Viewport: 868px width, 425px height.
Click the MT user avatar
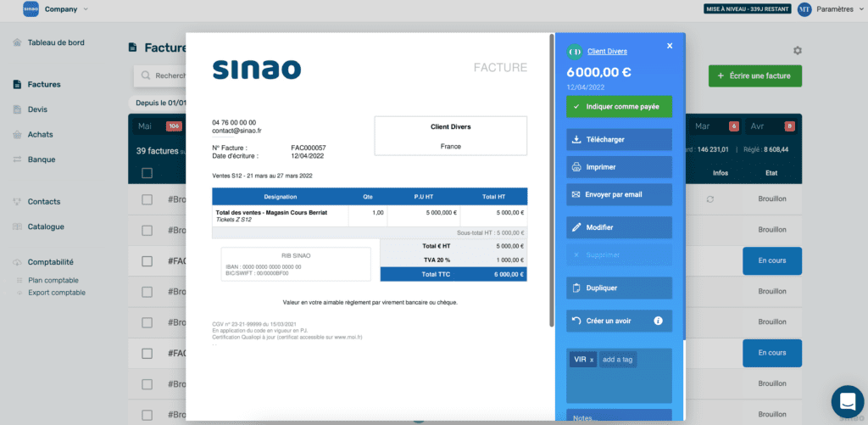point(804,8)
